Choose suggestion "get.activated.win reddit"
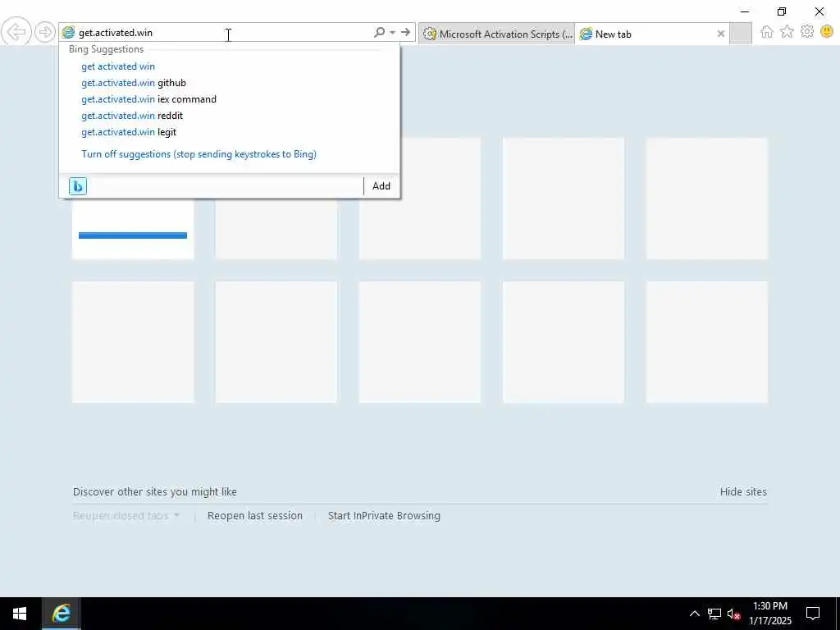 132,116
